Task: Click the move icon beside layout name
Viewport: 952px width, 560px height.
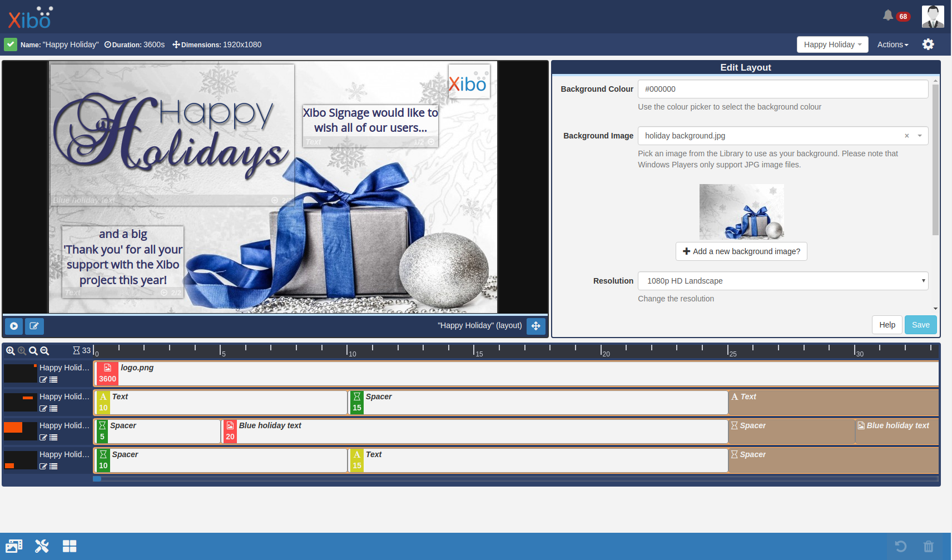Action: pos(536,326)
